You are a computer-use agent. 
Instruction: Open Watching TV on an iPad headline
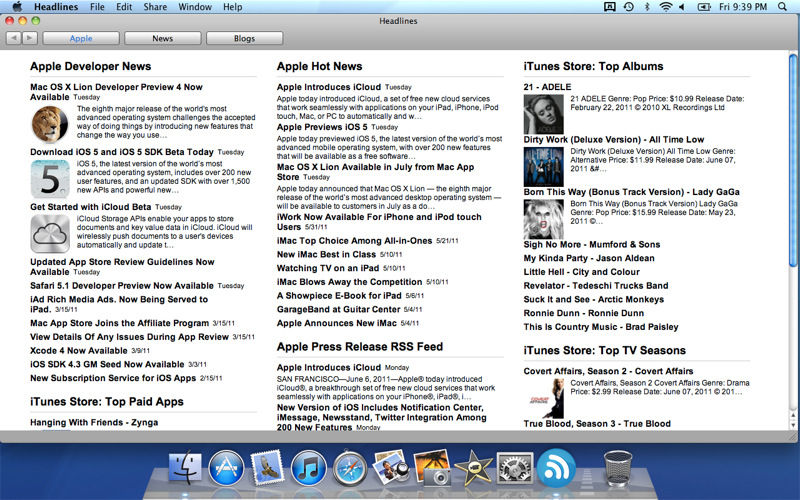pyautogui.click(x=328, y=268)
